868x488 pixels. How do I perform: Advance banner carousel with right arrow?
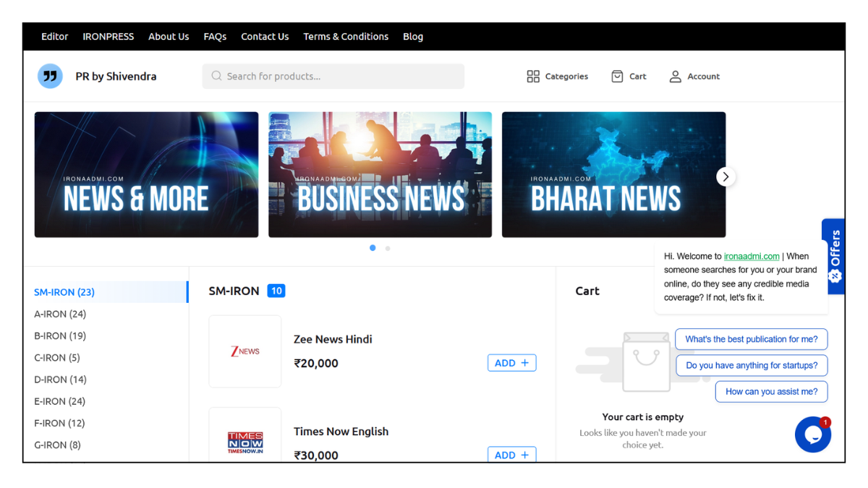click(726, 176)
